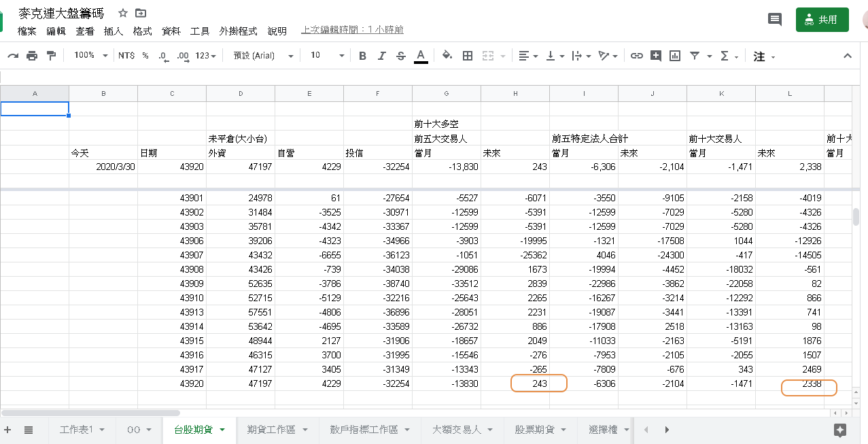This screenshot has width=868, height=444.
Task: Open the font family dropdown (Arial)
Action: coord(263,56)
